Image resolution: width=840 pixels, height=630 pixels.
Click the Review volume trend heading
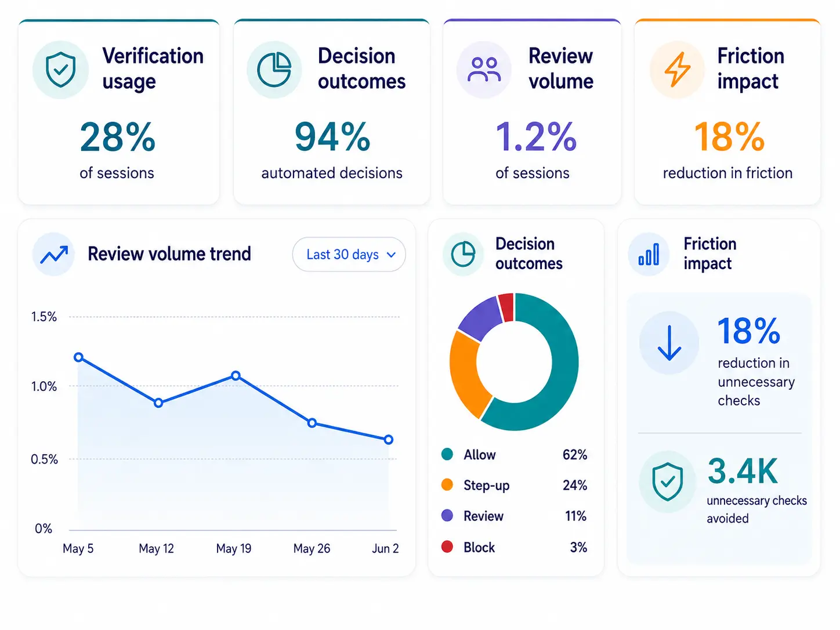169,254
